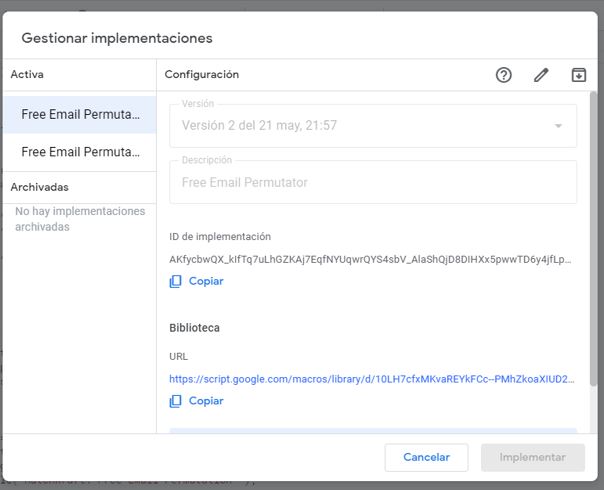Click the Copiar text below the deployment ID
The width and height of the screenshot is (604, 490).
[206, 281]
